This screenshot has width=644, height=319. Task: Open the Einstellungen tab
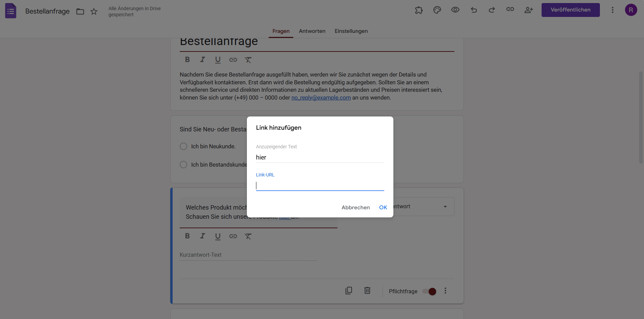coord(351,31)
